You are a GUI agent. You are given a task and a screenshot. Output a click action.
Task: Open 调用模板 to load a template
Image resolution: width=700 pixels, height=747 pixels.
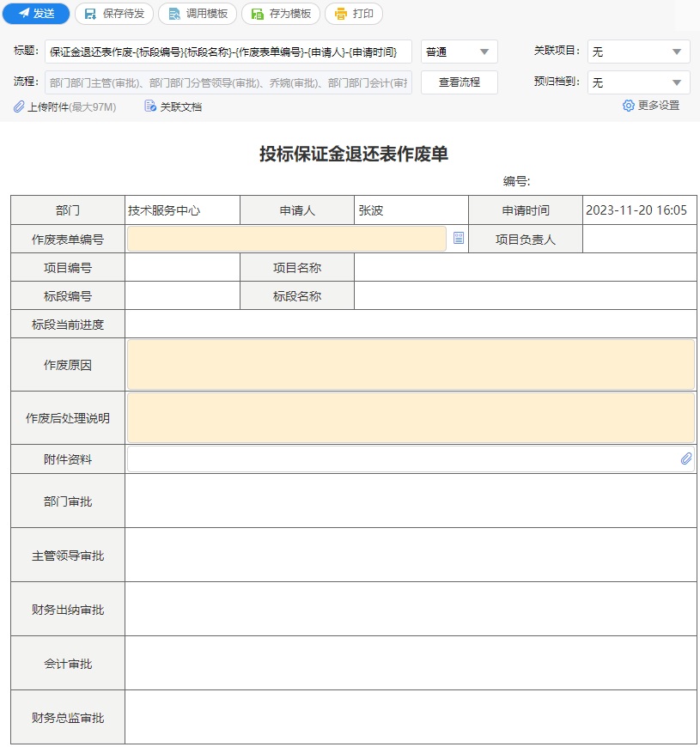coord(198,14)
